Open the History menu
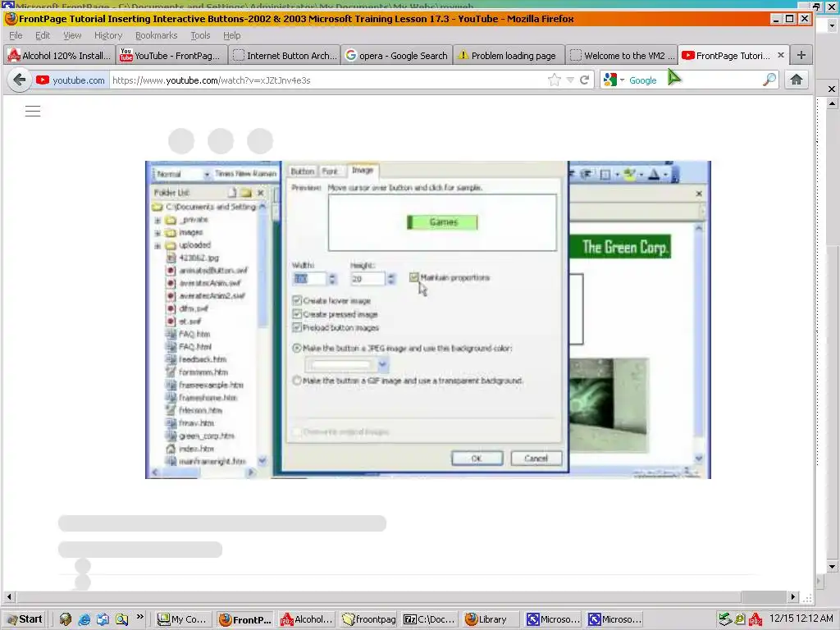This screenshot has height=630, width=840. click(x=108, y=35)
